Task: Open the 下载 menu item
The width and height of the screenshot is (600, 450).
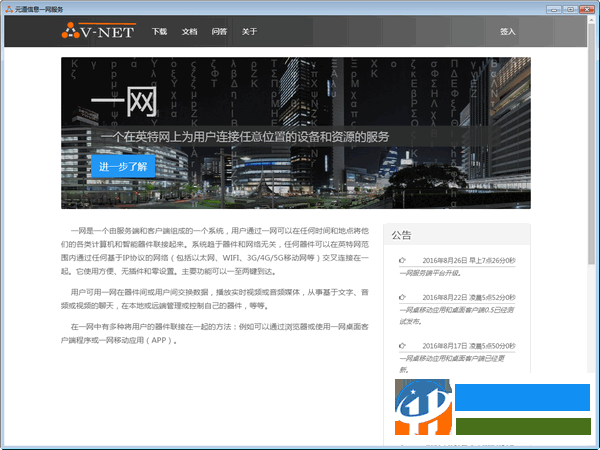Action: 159,31
